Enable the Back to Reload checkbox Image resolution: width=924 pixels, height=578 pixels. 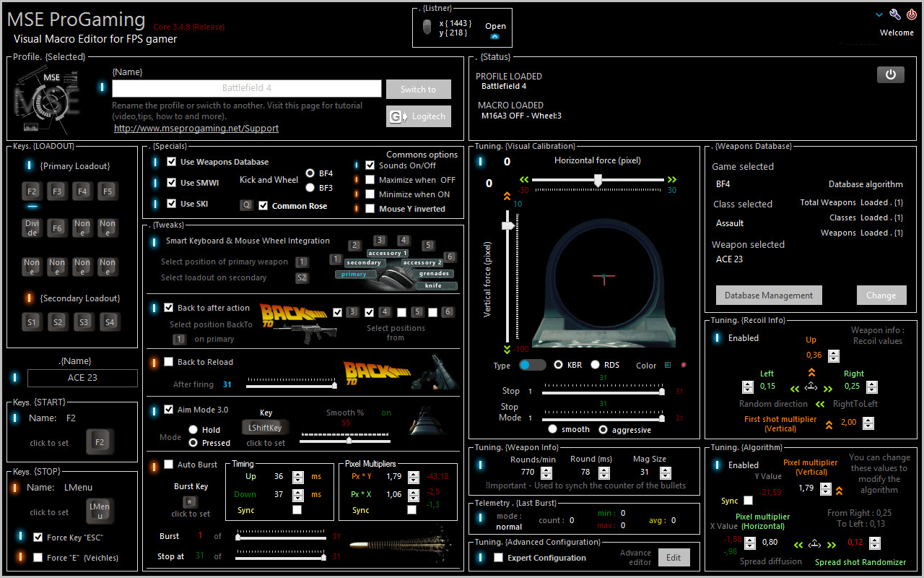click(169, 362)
